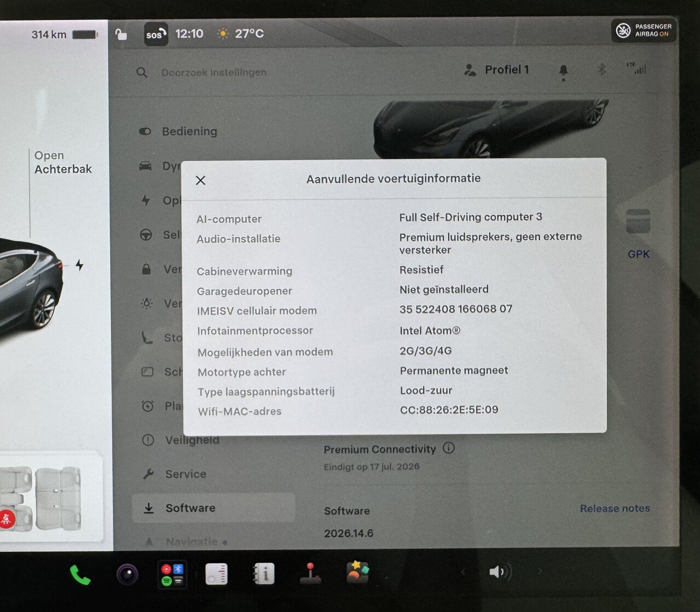Tap the sun weather icon beside the temperature
The image size is (700, 612).
[x=223, y=34]
